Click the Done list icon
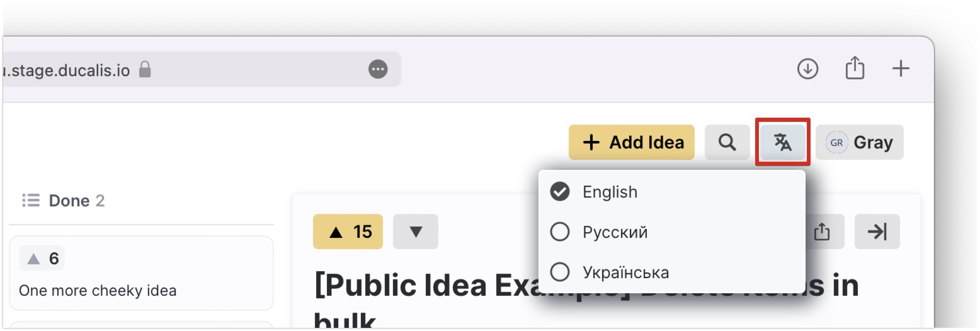The width and height of the screenshot is (980, 331). point(31,201)
